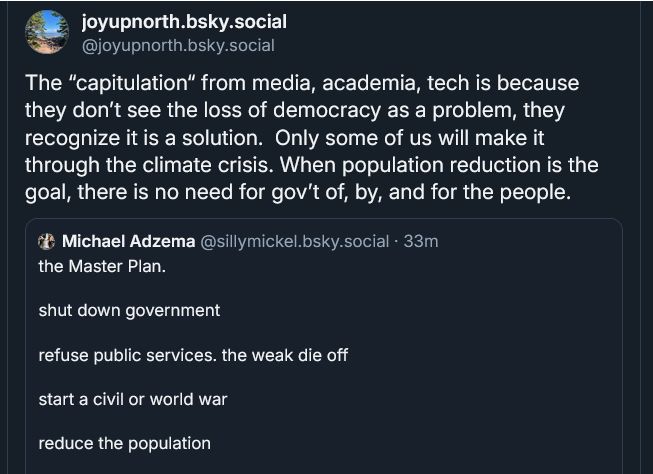Viewport: 653px width, 474px height.
Task: Select the "shut down government" line
Action: click(129, 310)
